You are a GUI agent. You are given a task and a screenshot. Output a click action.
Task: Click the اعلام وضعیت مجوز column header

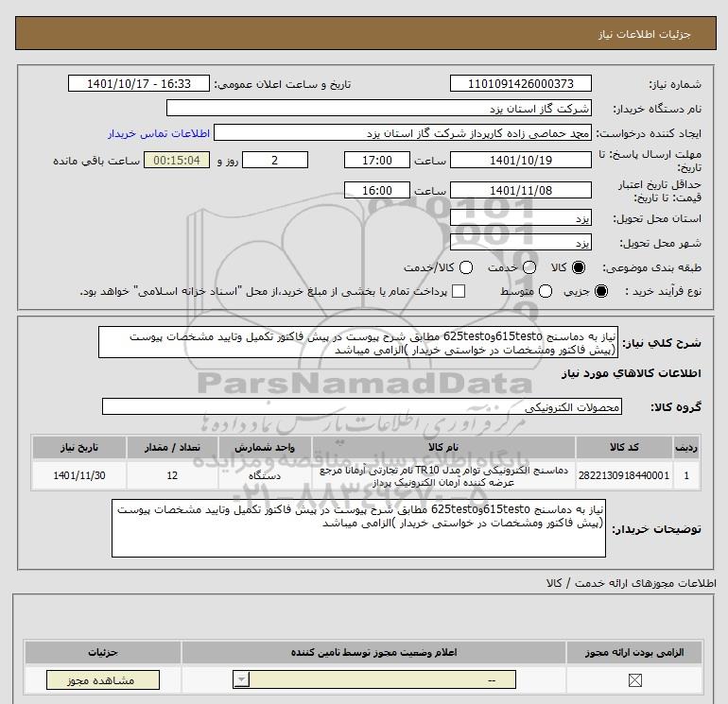click(373, 652)
